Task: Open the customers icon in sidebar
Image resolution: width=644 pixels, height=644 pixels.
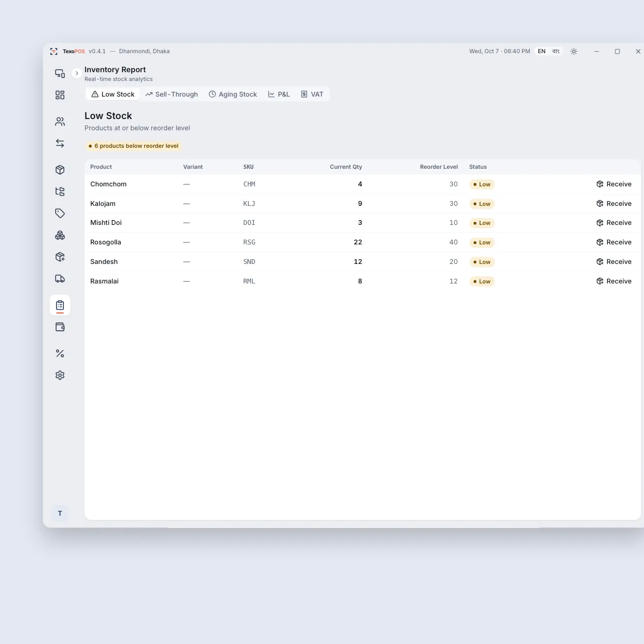Action: pyautogui.click(x=60, y=121)
